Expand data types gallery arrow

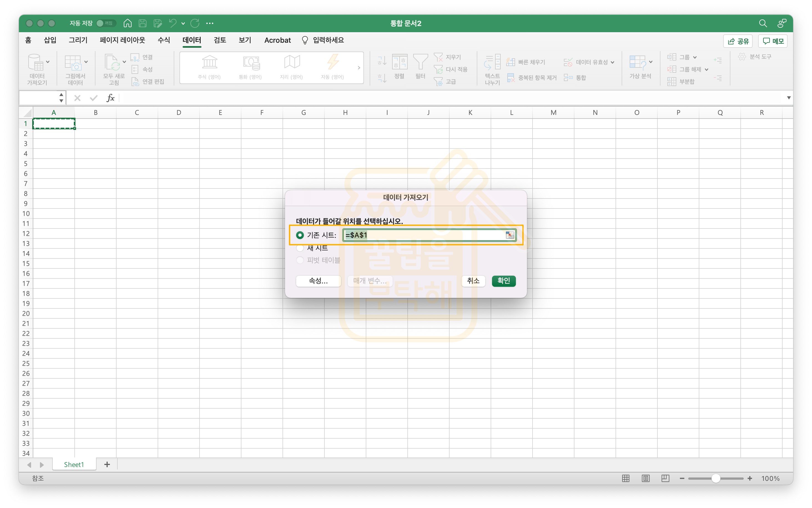click(x=359, y=68)
